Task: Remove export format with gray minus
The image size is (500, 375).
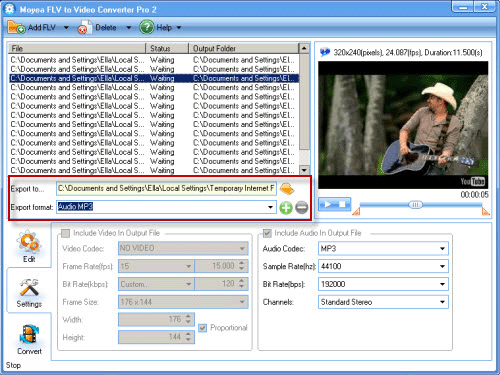Action: tap(302, 207)
